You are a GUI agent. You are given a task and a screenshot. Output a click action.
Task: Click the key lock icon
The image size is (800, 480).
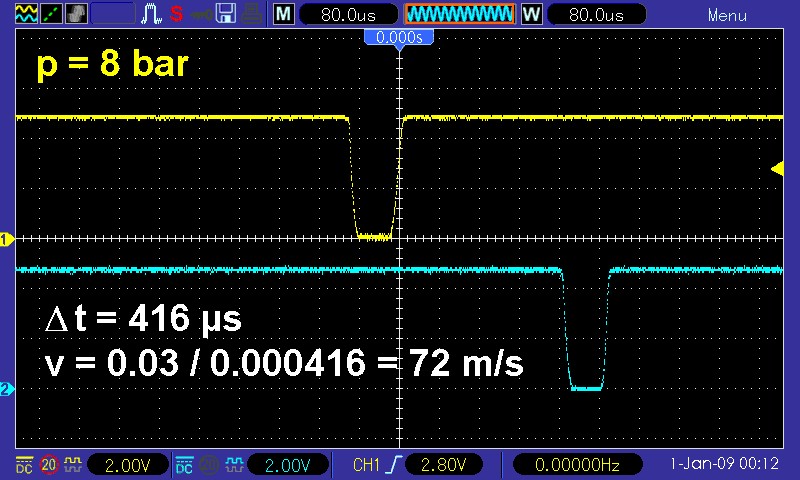click(201, 15)
